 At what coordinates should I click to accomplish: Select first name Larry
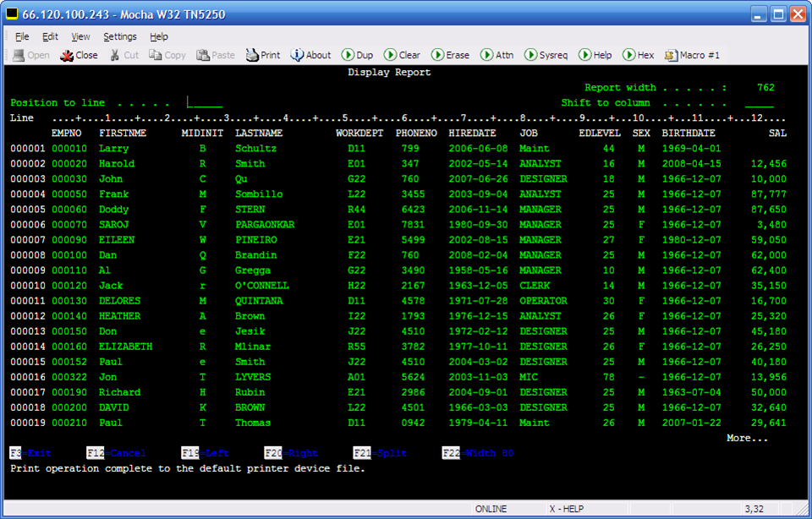114,149
